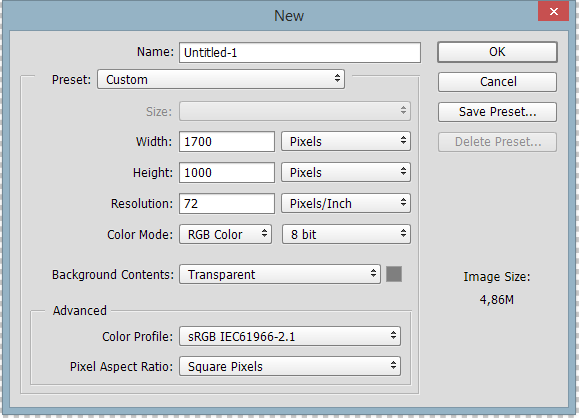The image size is (579, 418).
Task: Click the disabled Size dropdown
Action: coord(295,111)
